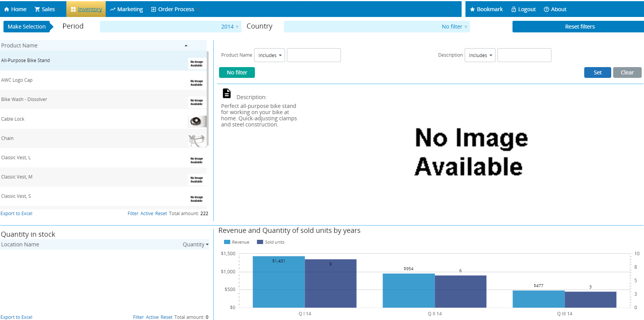644x320 pixels.
Task: Click the Home house icon
Action: pos(7,9)
